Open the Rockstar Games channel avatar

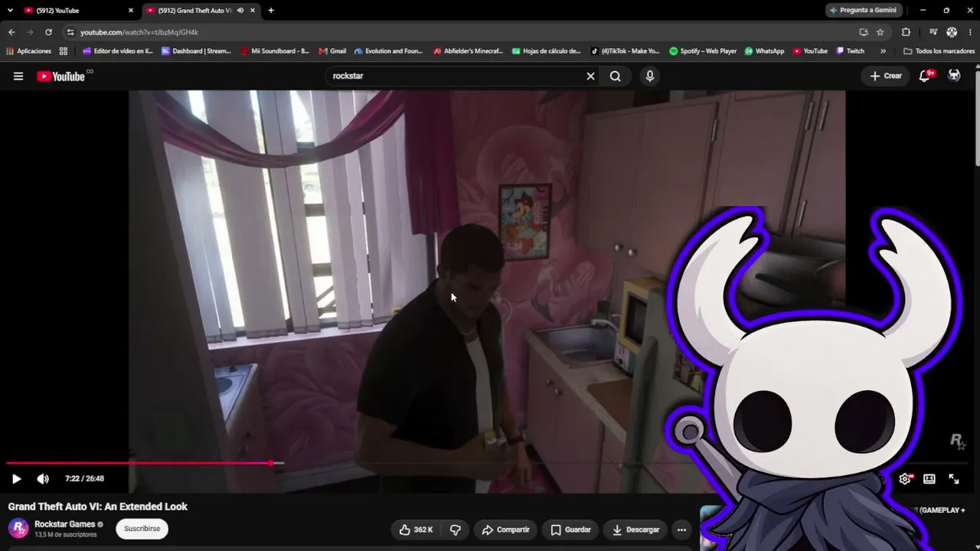(x=18, y=529)
